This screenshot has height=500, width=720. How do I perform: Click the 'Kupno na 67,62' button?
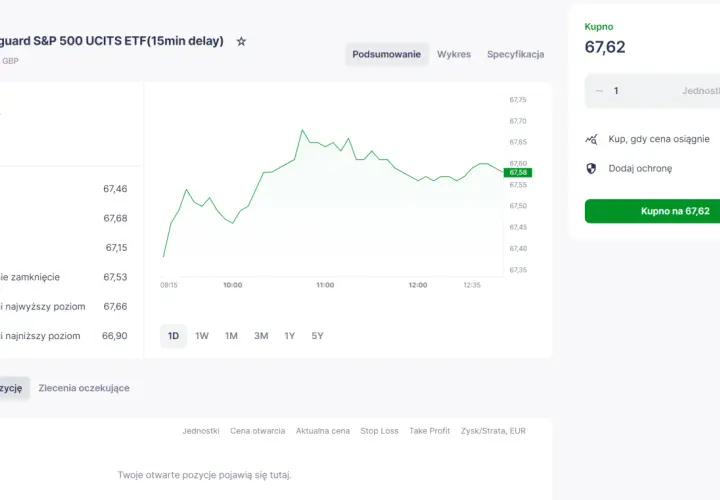(x=652, y=211)
